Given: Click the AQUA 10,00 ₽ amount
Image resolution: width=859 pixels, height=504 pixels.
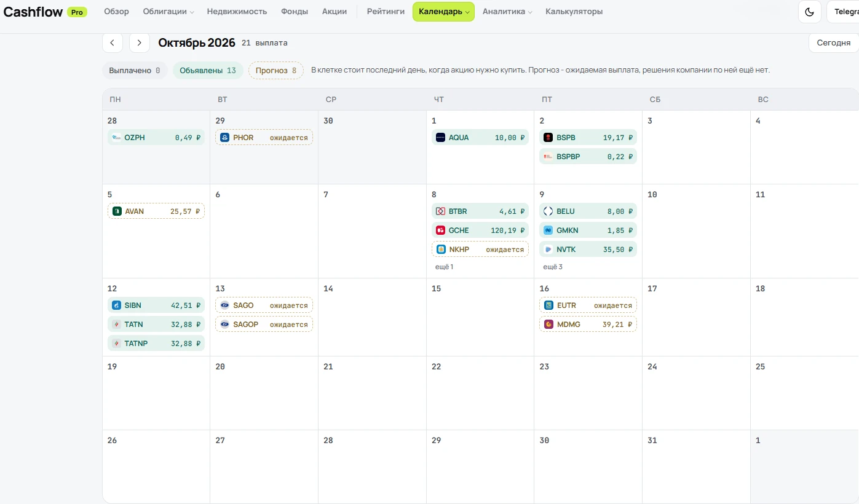Looking at the screenshot, I should pyautogui.click(x=510, y=138).
